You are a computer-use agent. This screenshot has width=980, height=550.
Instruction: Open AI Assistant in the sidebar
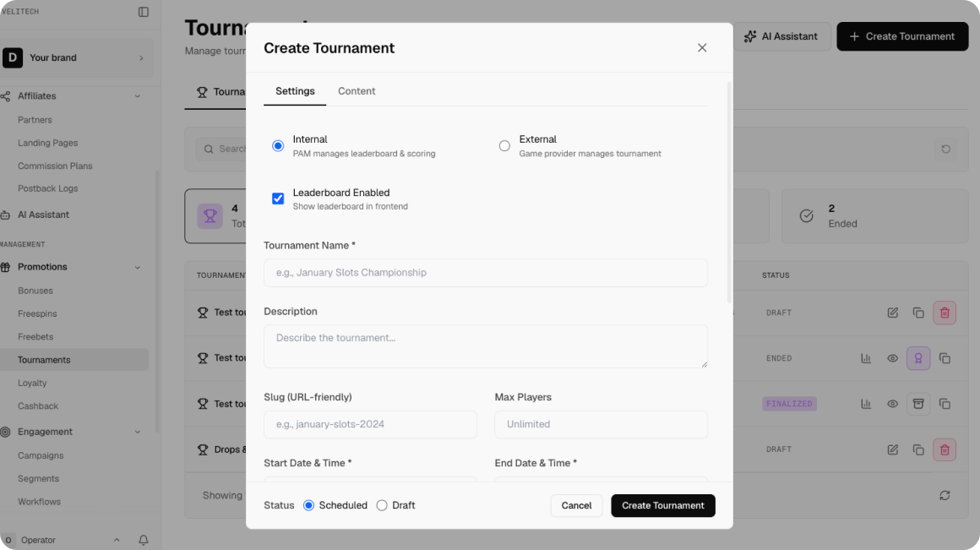[x=43, y=215]
